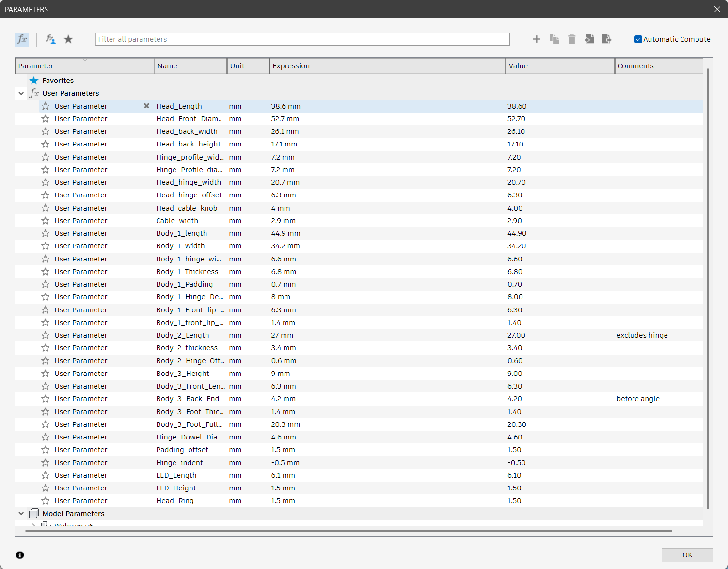Favorite the Head_Front_Diameter parameter star
The image size is (728, 569).
pos(45,119)
